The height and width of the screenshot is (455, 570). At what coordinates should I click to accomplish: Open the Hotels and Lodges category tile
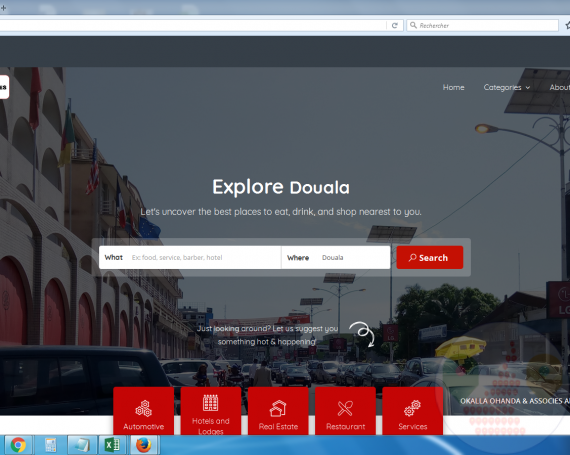211,411
